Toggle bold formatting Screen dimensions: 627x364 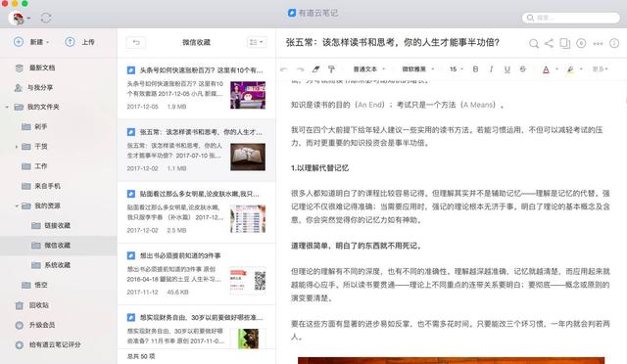point(475,69)
